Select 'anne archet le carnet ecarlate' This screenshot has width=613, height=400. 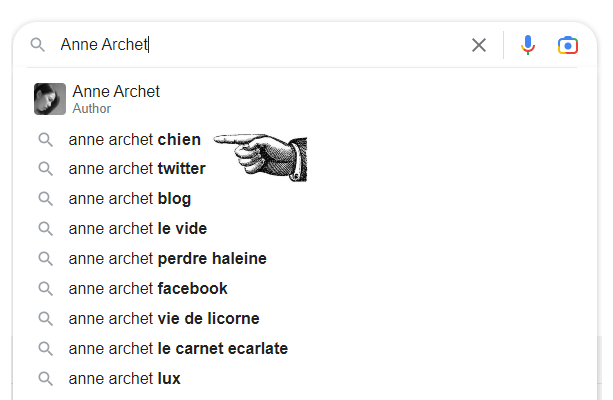[178, 349]
